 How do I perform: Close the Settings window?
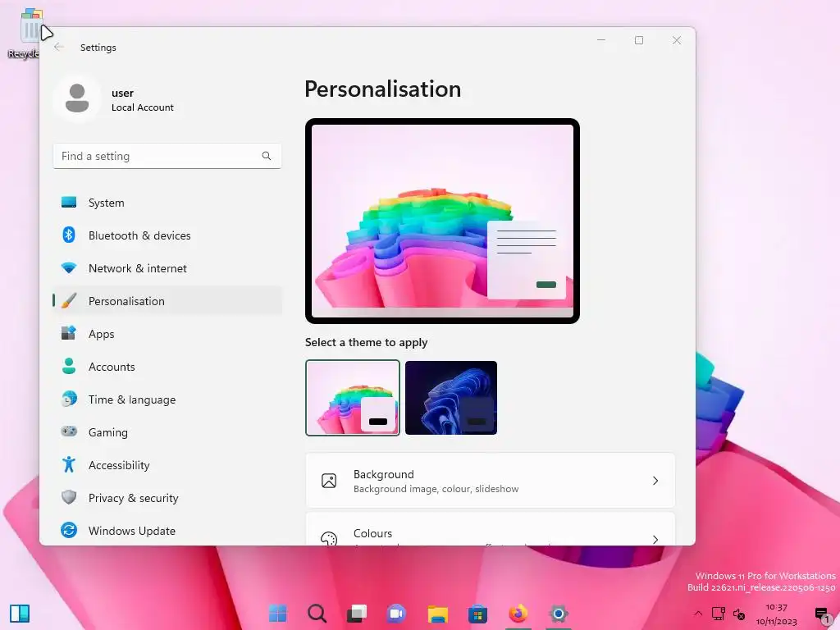tap(677, 40)
